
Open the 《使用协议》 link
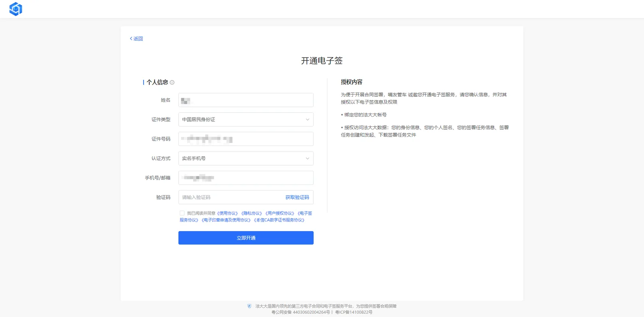[227, 213]
